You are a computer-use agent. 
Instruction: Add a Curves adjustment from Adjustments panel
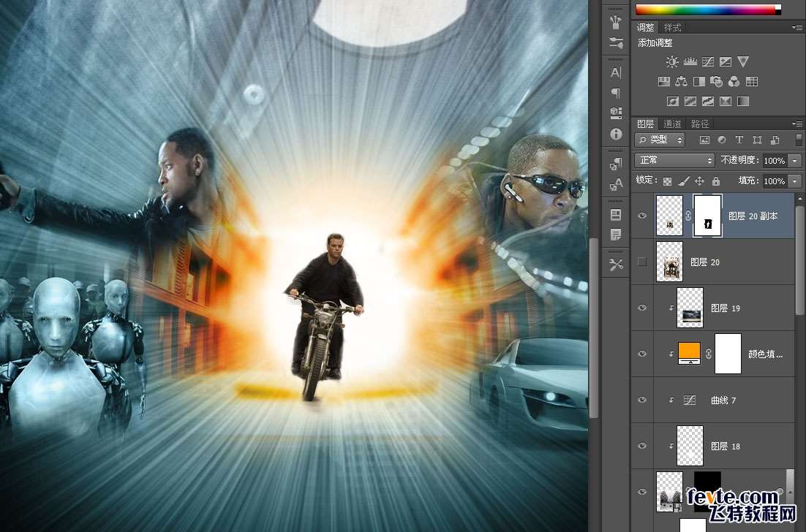(x=708, y=62)
